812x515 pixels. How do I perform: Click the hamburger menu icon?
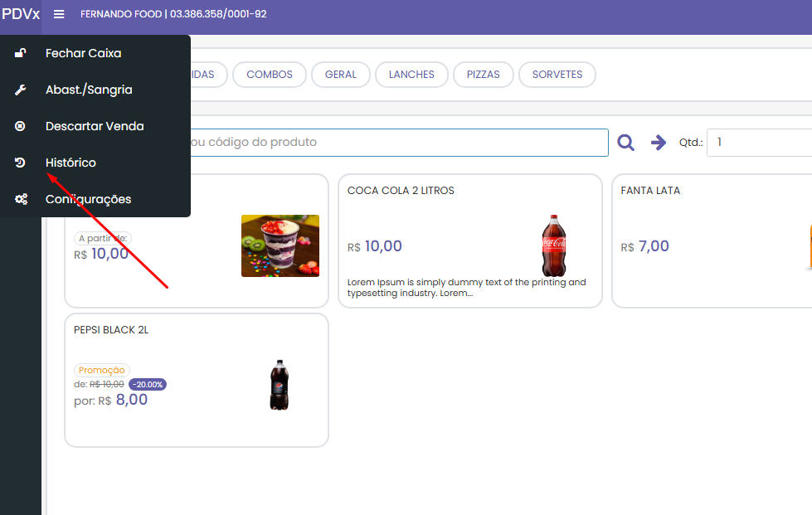pyautogui.click(x=59, y=14)
